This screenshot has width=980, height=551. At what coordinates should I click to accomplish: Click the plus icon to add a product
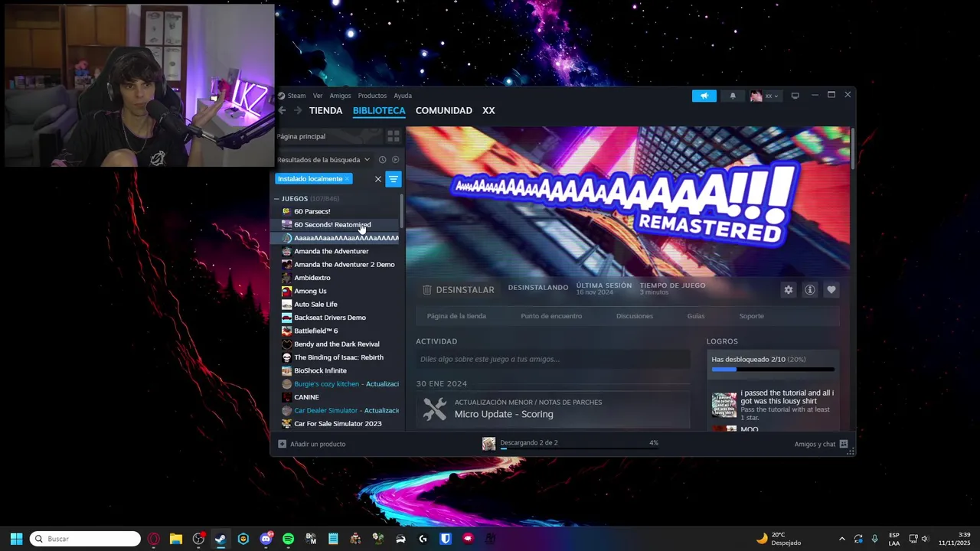(x=282, y=444)
